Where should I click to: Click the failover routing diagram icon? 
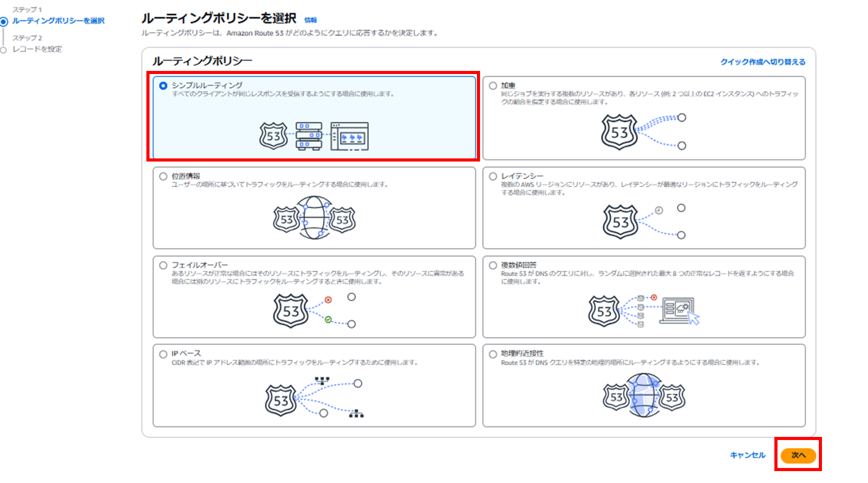[x=314, y=311]
